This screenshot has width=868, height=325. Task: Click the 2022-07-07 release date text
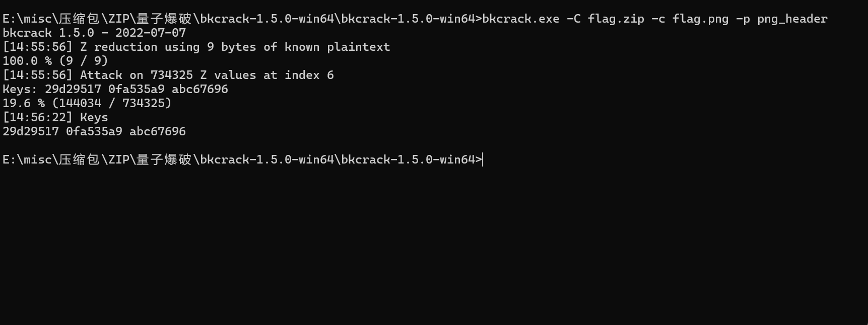pyautogui.click(x=151, y=33)
